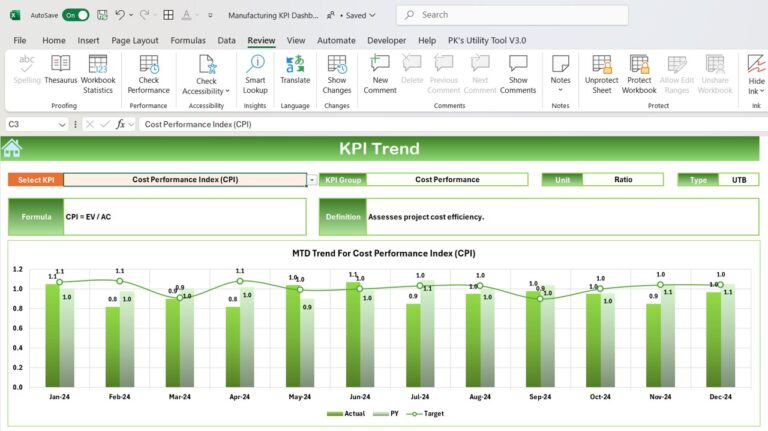Add a New Comment
This screenshot has height=431, width=768.
pos(380,74)
